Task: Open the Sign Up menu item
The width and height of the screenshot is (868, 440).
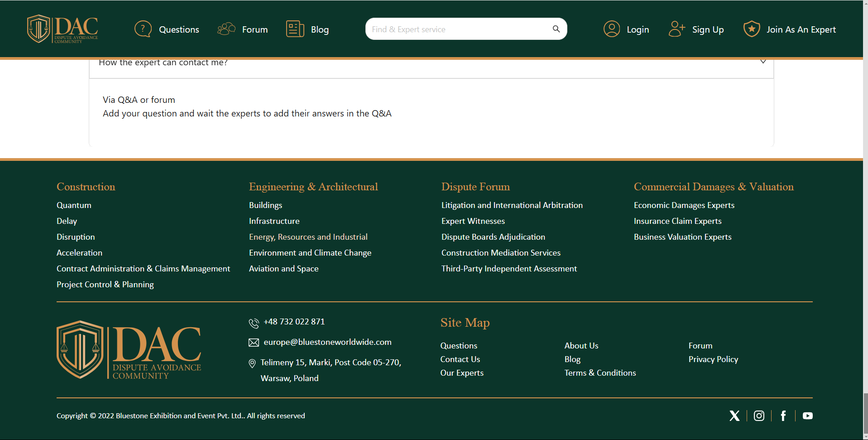Action: click(x=708, y=29)
